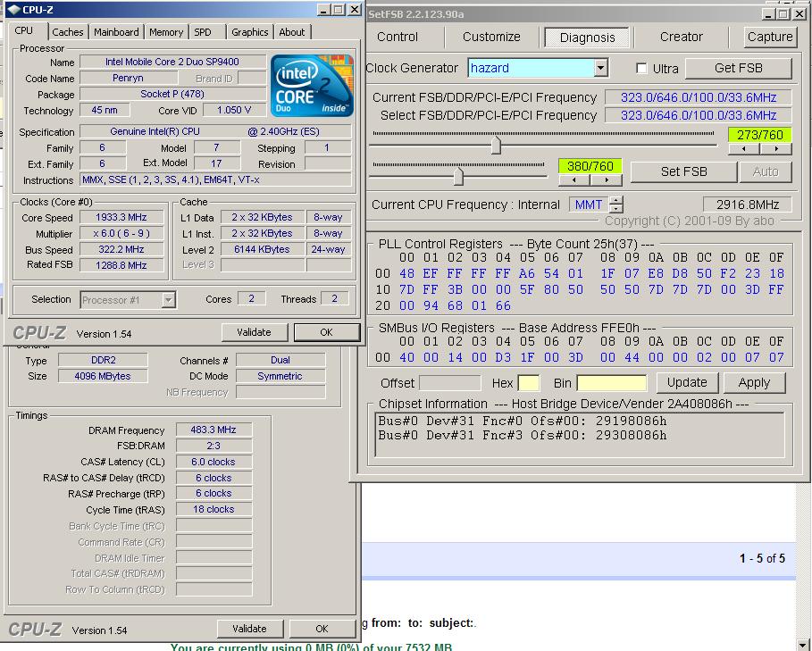
Task: Click left arrow under 380/760 value
Action: point(574,180)
